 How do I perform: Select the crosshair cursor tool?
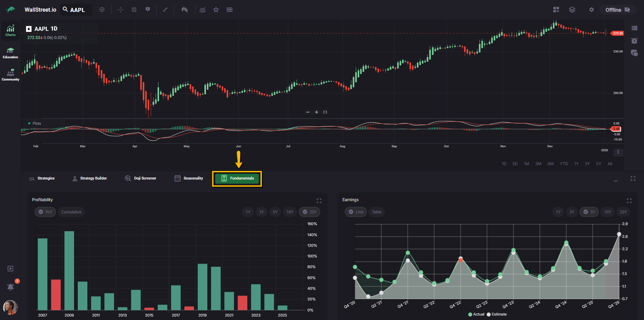pos(121,10)
